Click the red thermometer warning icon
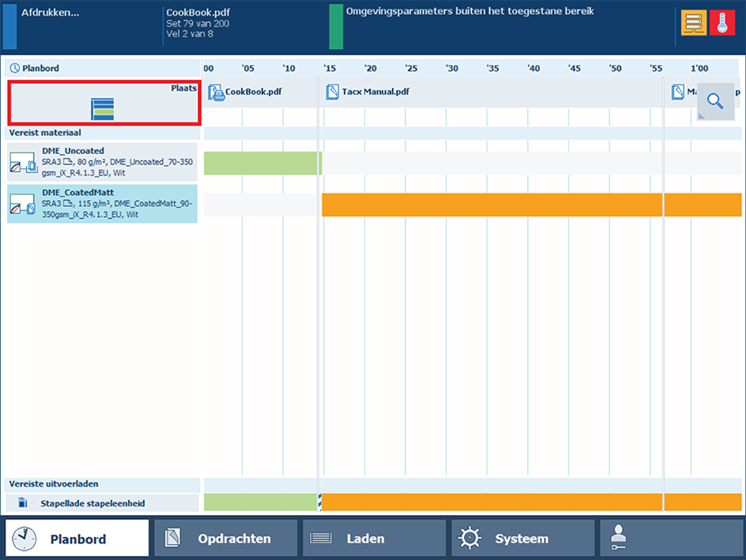Viewport: 746px width, 560px height. tap(722, 22)
